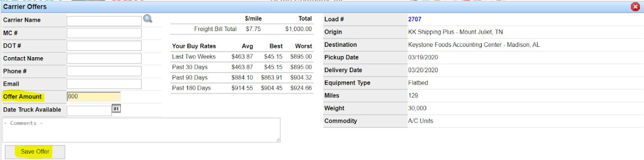Click into the MC # field
The height and width of the screenshot is (160, 644).
104,33
